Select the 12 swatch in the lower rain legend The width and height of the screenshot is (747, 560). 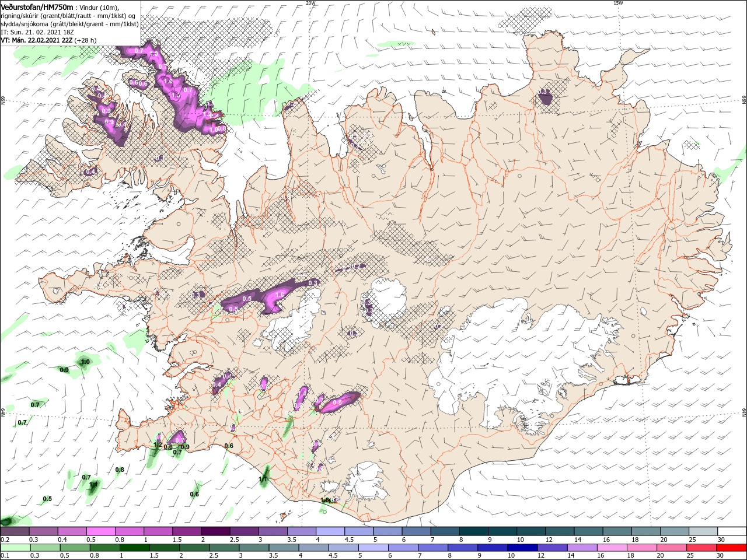552,548
